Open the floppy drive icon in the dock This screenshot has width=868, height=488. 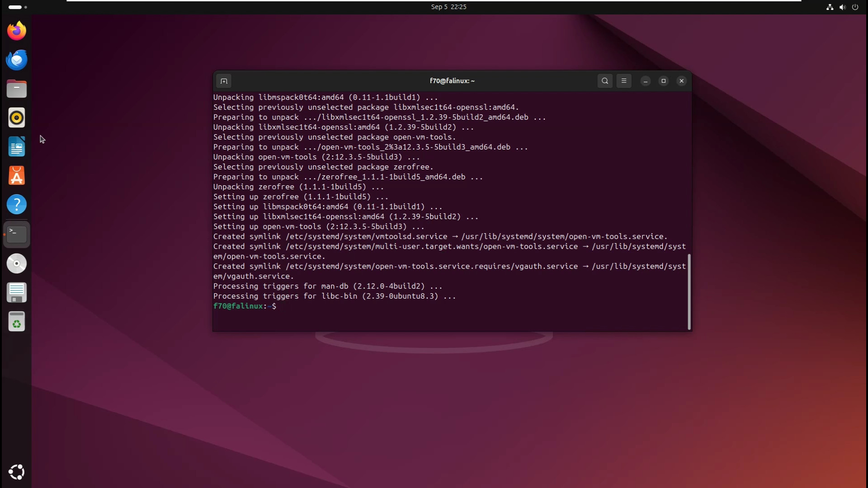click(17, 292)
